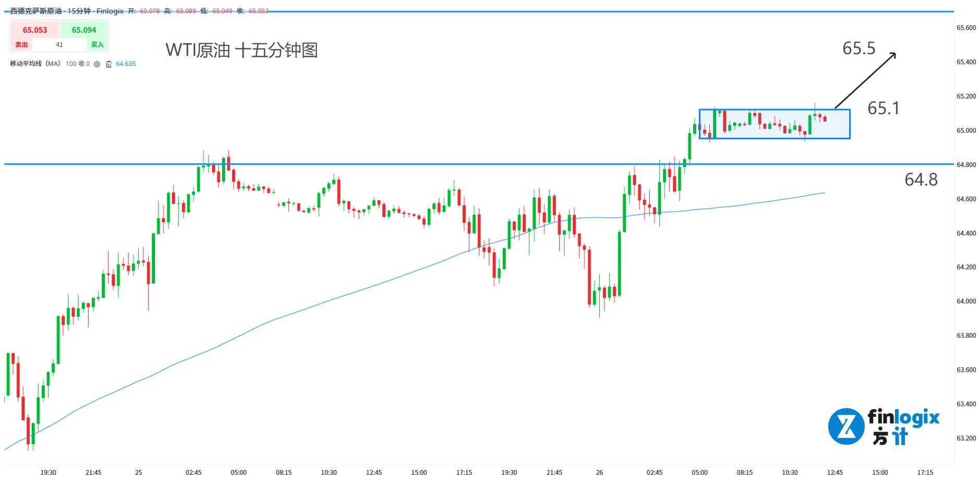Delete the MA indicator with trash icon
980x480 pixels.
pos(108,64)
